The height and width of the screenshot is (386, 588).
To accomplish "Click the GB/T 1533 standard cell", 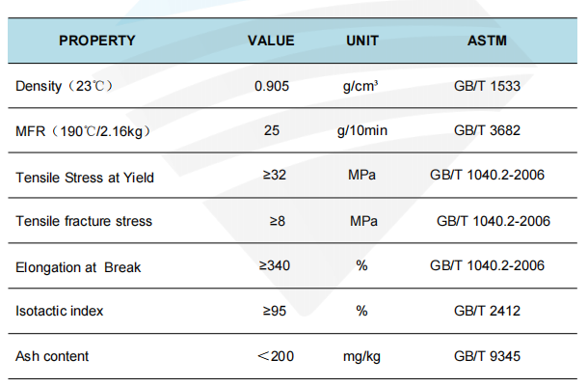I will pos(487,86).
